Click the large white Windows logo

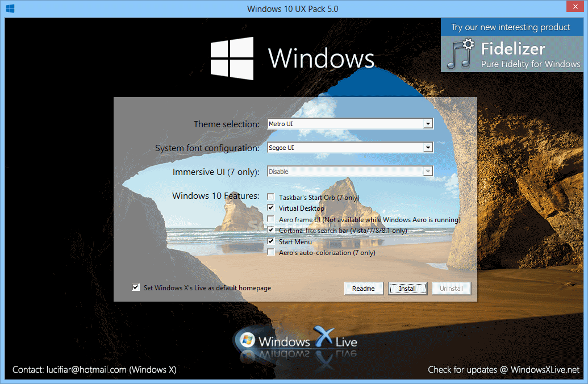pos(232,59)
